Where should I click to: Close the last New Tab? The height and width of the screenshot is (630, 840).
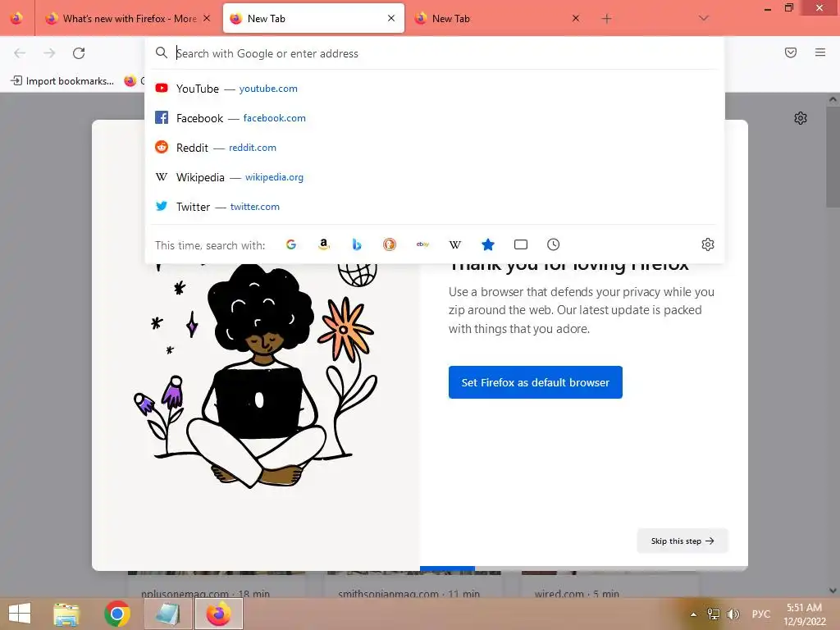pos(575,18)
